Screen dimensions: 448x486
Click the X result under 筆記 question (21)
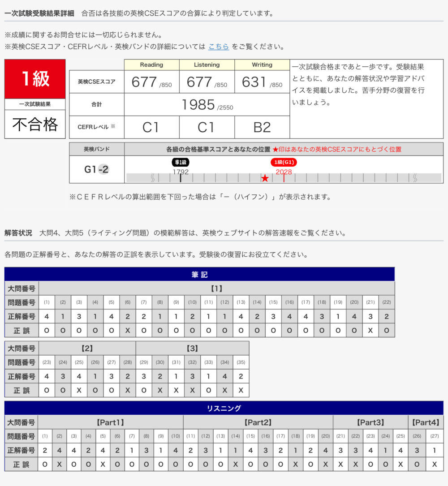[x=370, y=331]
